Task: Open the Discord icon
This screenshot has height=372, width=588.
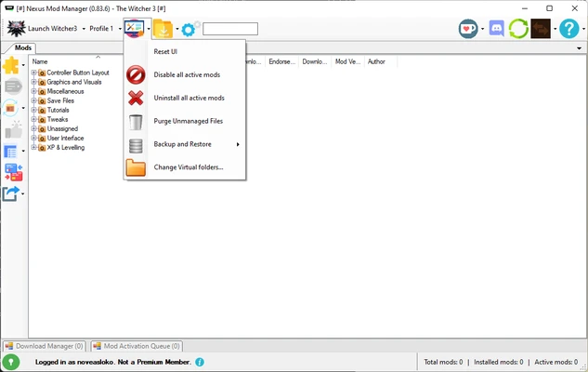Action: 496,29
